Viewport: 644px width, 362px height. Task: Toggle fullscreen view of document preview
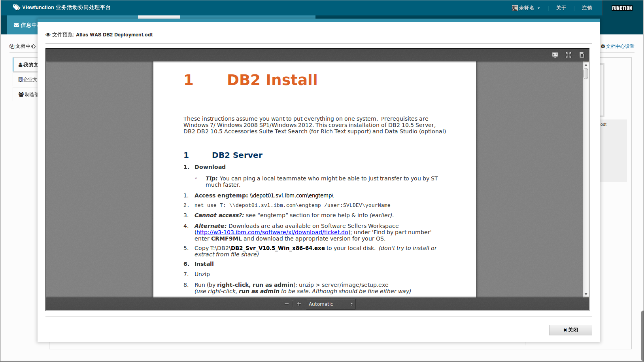click(568, 55)
